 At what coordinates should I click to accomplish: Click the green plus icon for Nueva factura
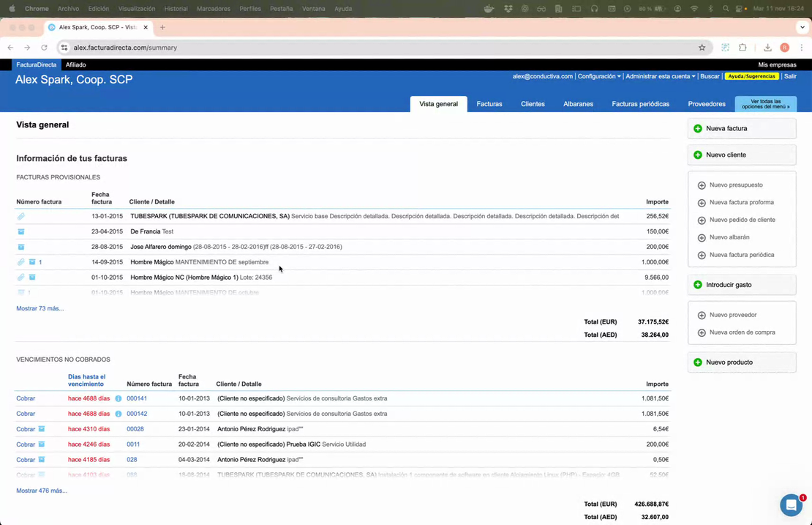click(x=698, y=129)
